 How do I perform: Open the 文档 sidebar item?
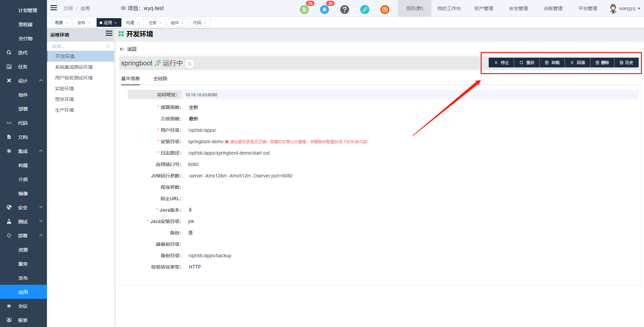pyautogui.click(x=22, y=137)
